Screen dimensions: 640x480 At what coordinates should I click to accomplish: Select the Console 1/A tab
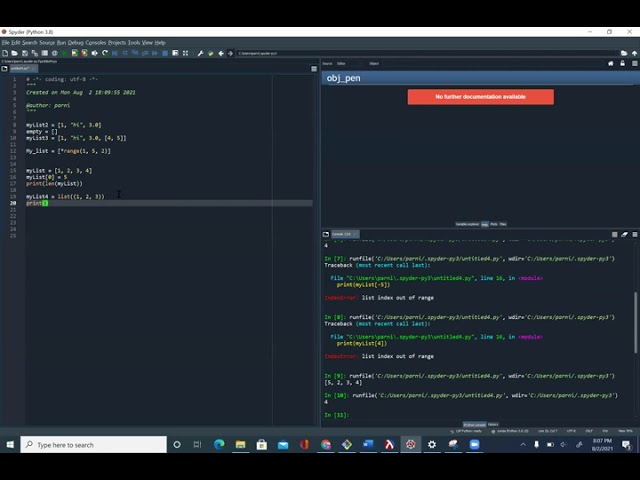point(344,234)
